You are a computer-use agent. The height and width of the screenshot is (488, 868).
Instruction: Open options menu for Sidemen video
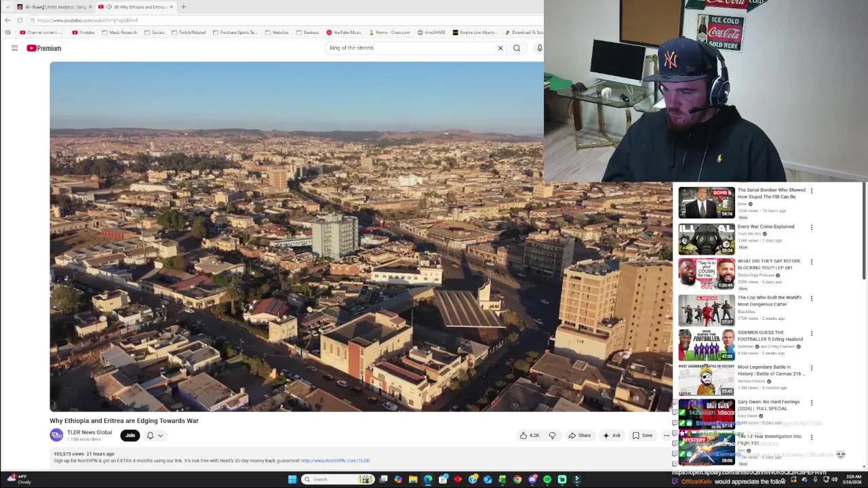(x=811, y=333)
